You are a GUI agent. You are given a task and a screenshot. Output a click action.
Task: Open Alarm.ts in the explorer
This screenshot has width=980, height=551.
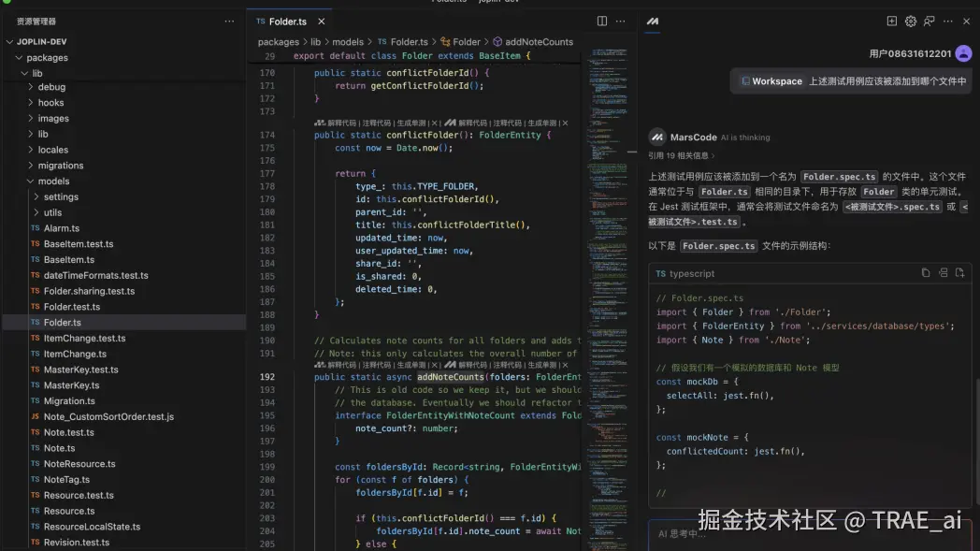pyautogui.click(x=123, y=228)
